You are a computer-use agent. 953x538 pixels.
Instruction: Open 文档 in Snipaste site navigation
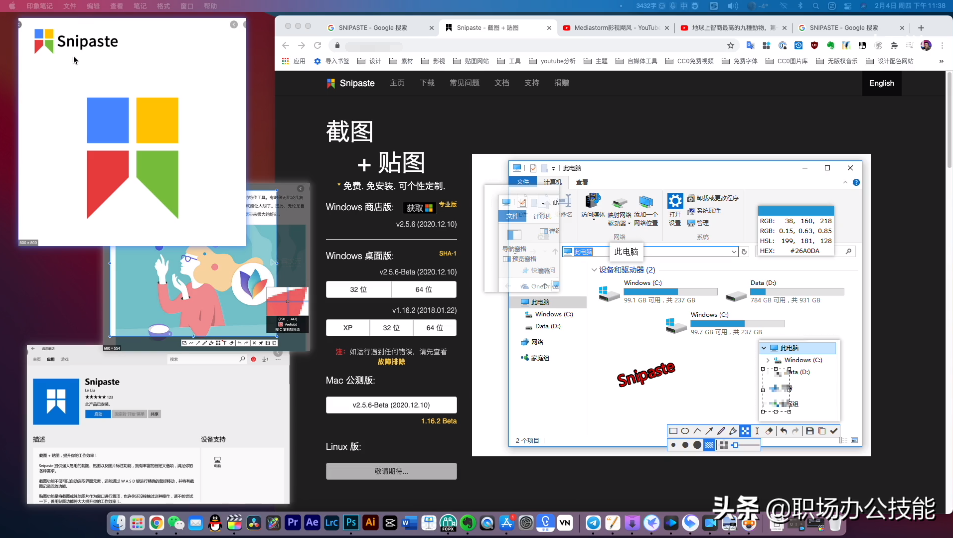pyautogui.click(x=502, y=83)
